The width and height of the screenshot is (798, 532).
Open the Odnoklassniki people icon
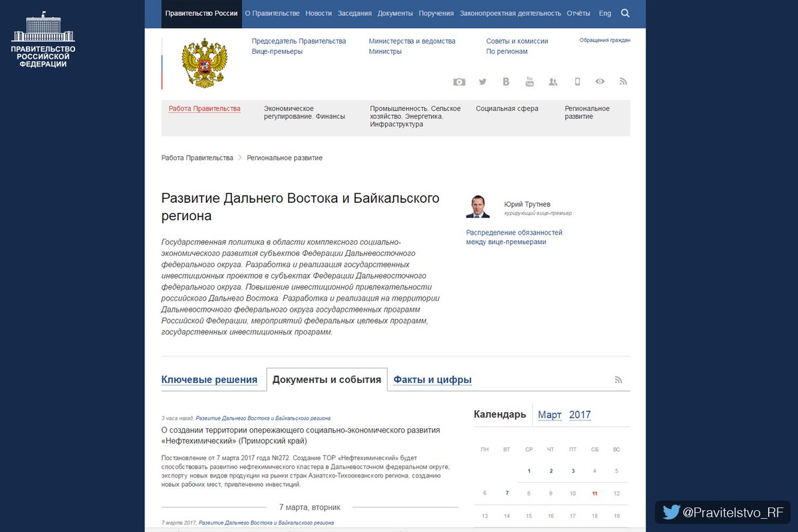(553, 82)
